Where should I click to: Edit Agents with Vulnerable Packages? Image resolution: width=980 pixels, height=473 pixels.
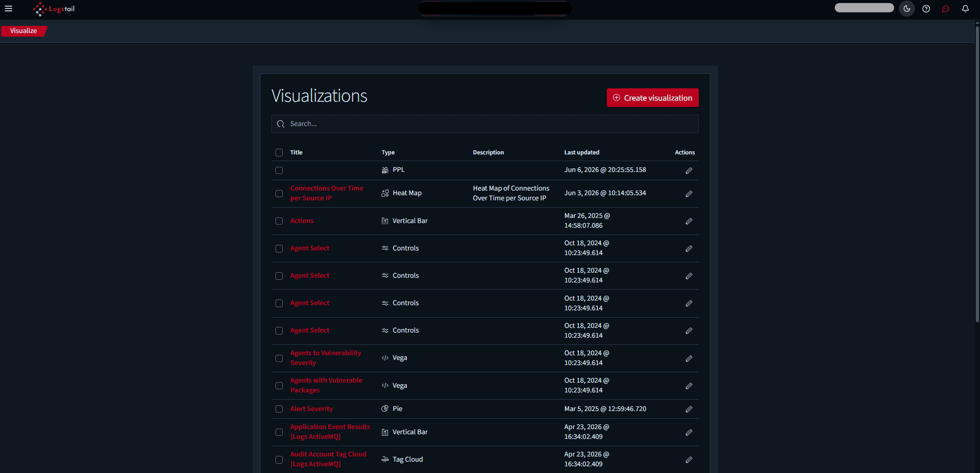pos(689,386)
